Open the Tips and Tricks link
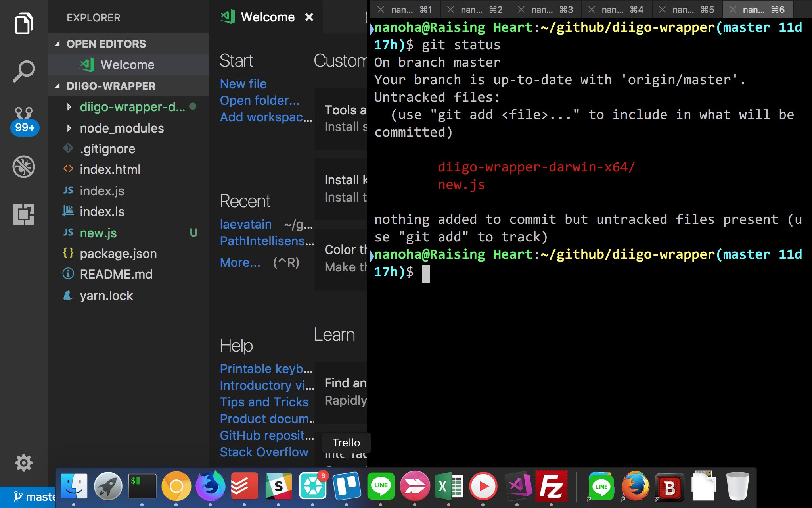 coord(264,402)
